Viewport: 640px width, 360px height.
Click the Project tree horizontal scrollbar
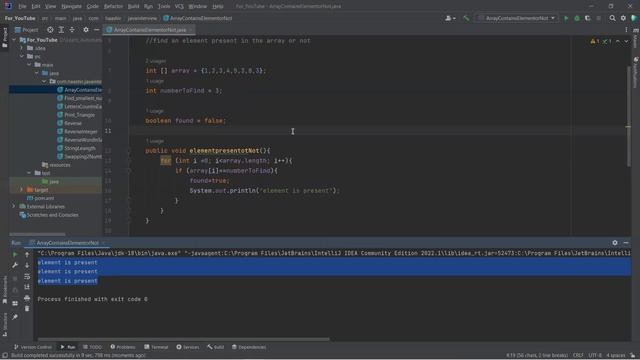[x=37, y=234]
